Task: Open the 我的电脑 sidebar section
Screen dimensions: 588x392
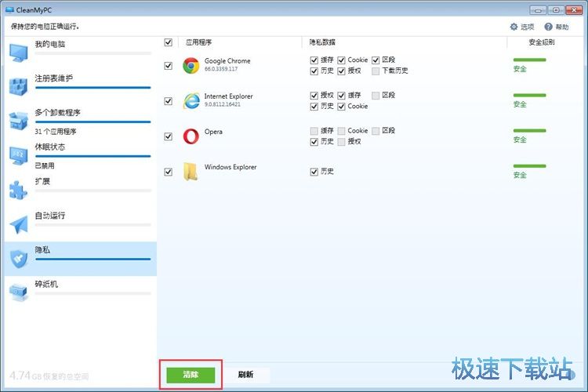Action: coord(81,53)
